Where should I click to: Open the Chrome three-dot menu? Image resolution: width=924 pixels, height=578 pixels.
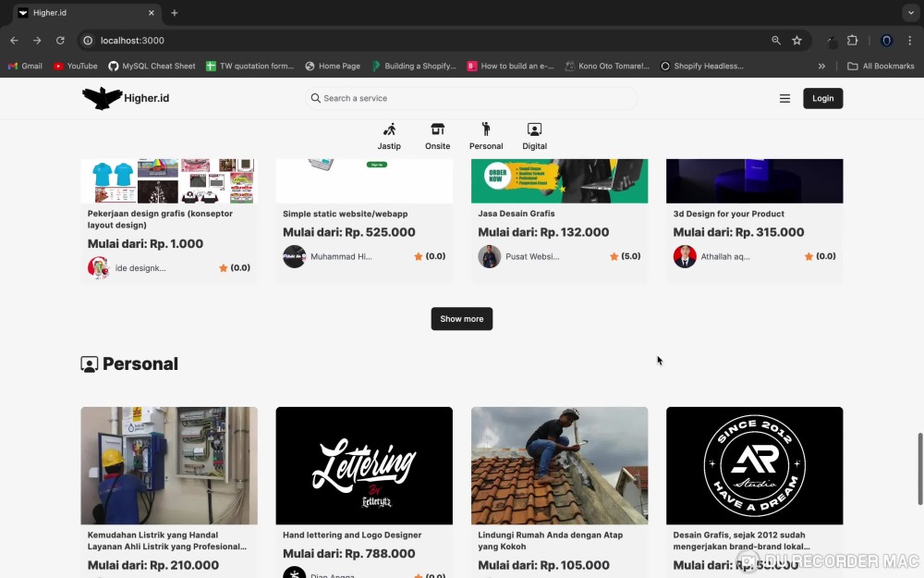pyautogui.click(x=910, y=40)
